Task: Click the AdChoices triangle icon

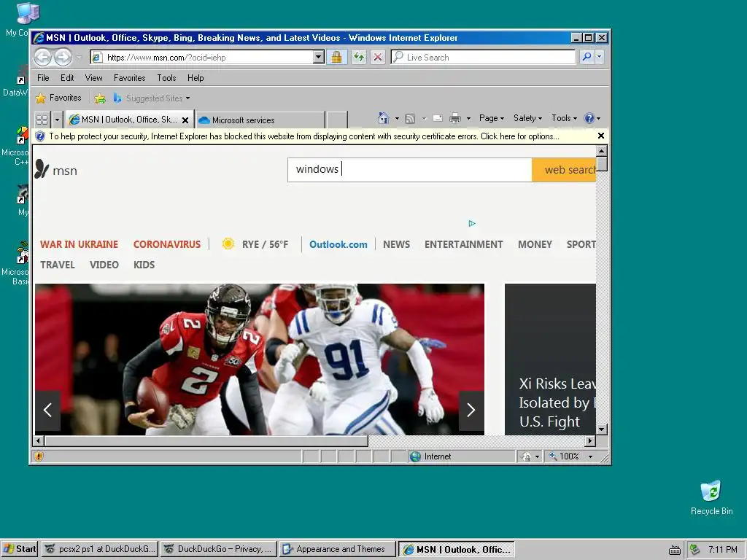Action: (472, 223)
